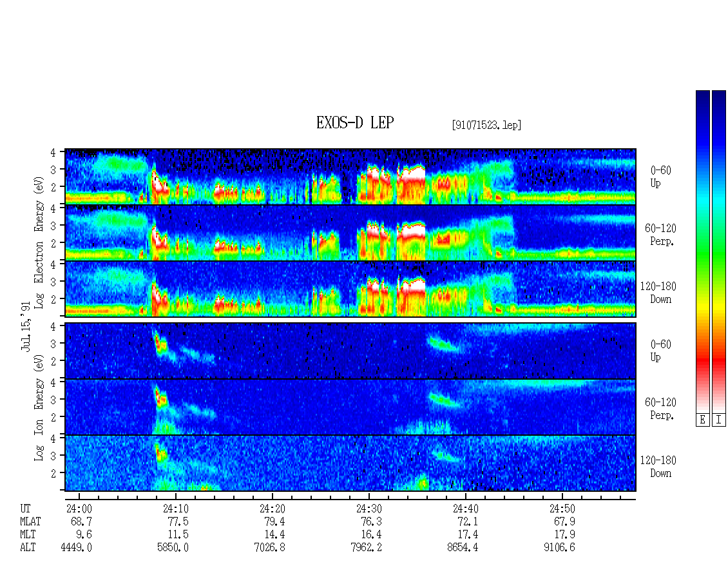Click the electron 60-120 Perp. spectrogram panel
The height and width of the screenshot is (564, 728).
click(350, 233)
